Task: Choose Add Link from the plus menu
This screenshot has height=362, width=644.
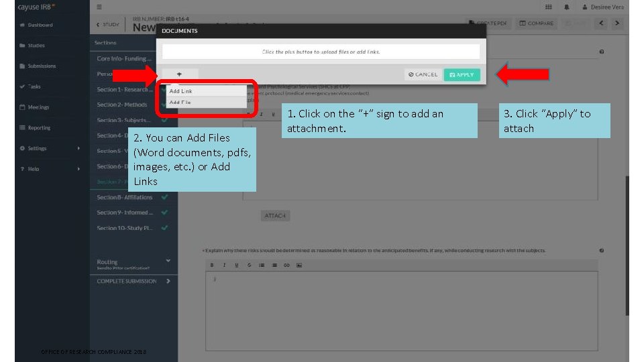Action: 206,91
